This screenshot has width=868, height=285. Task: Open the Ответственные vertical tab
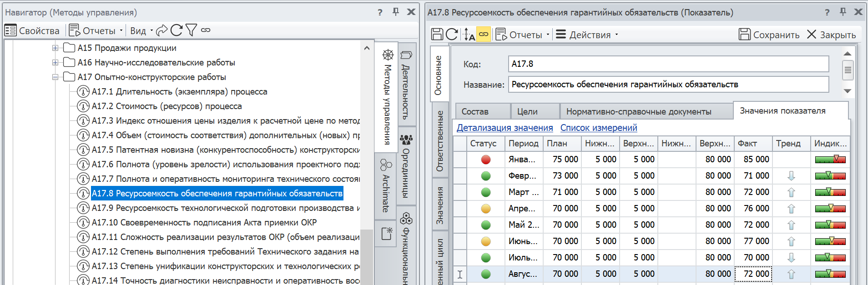[439, 140]
